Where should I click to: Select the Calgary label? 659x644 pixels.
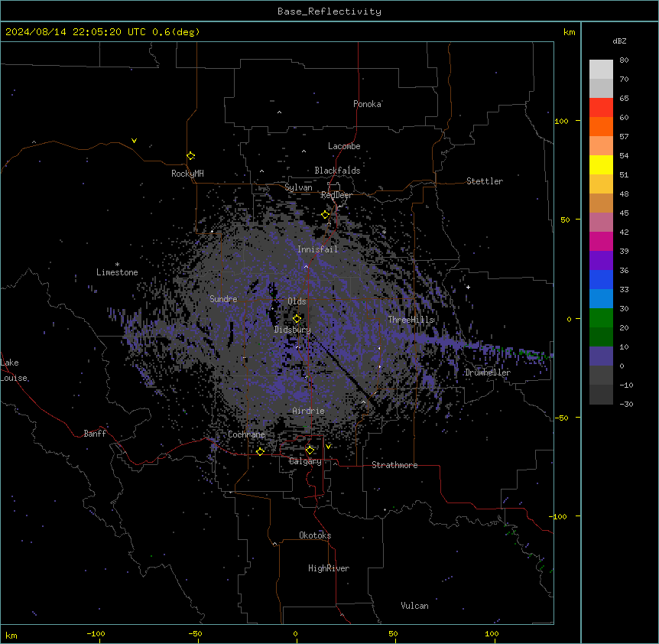point(305,461)
